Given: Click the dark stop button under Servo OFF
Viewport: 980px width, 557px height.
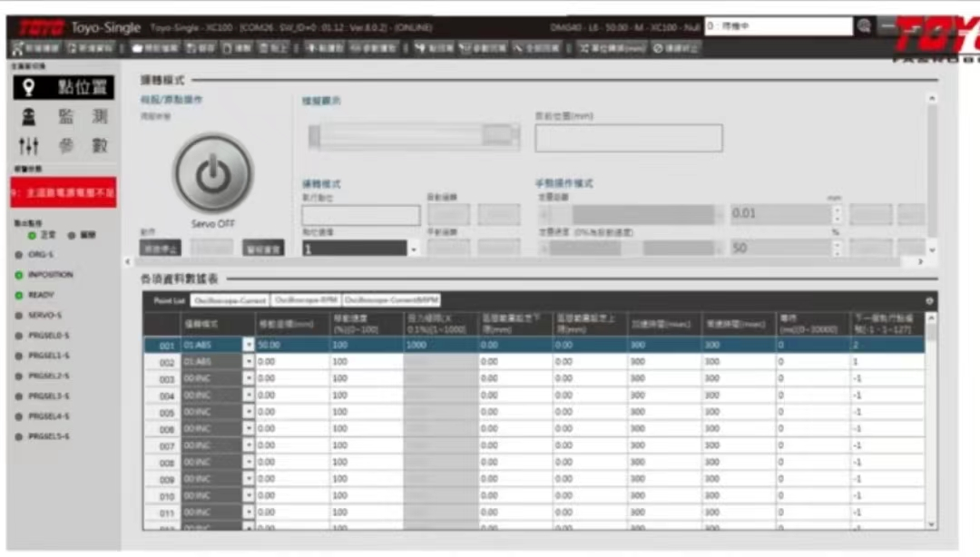Looking at the screenshot, I should [158, 248].
